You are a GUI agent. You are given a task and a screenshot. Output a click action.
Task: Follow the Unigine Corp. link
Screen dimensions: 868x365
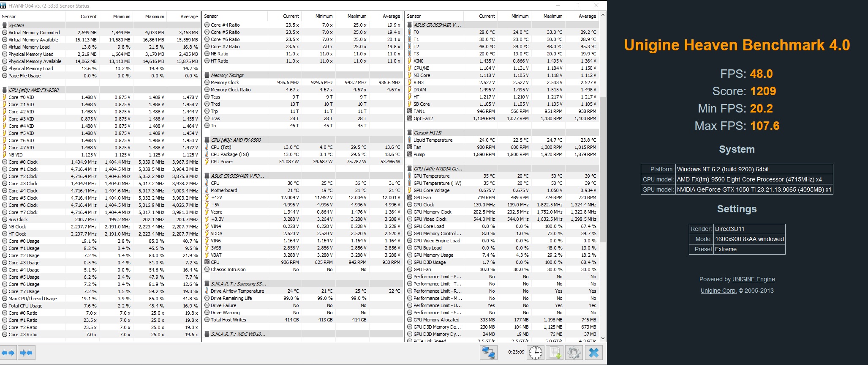click(718, 291)
